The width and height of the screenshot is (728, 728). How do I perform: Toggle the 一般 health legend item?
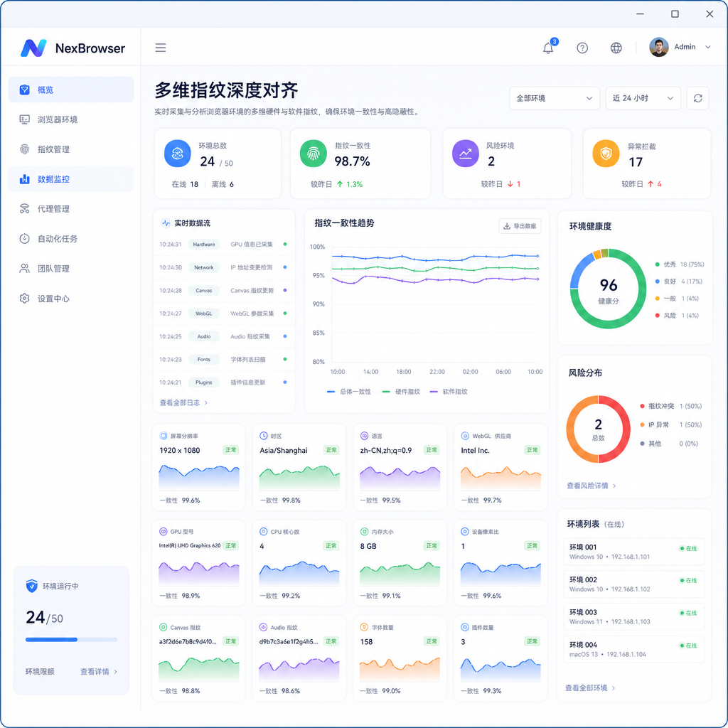[x=677, y=299]
